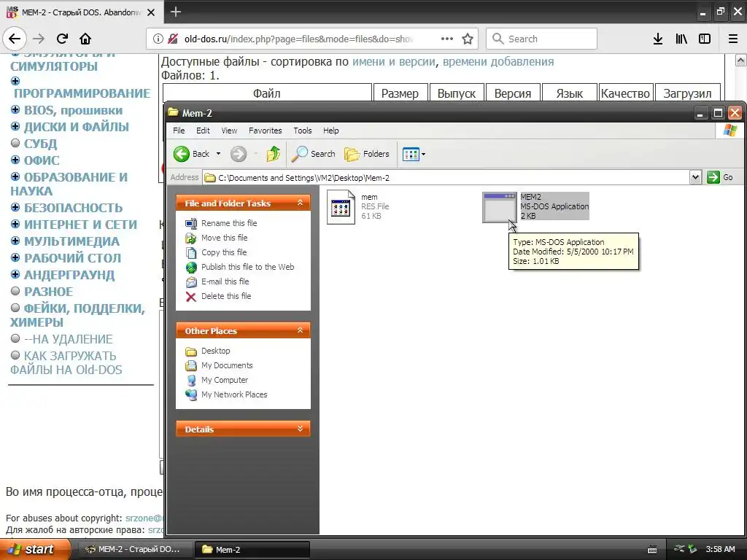Click the Go button beside address bar
The image size is (747, 560).
(x=720, y=177)
